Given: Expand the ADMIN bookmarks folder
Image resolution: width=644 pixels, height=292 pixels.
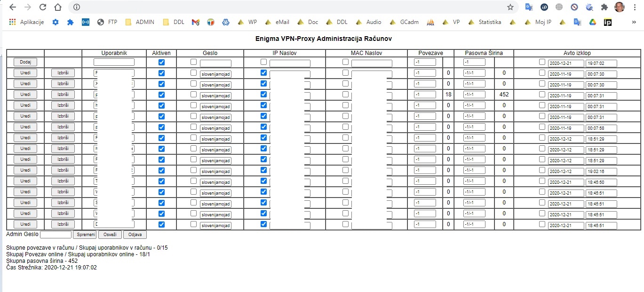Looking at the screenshot, I should (x=140, y=22).
